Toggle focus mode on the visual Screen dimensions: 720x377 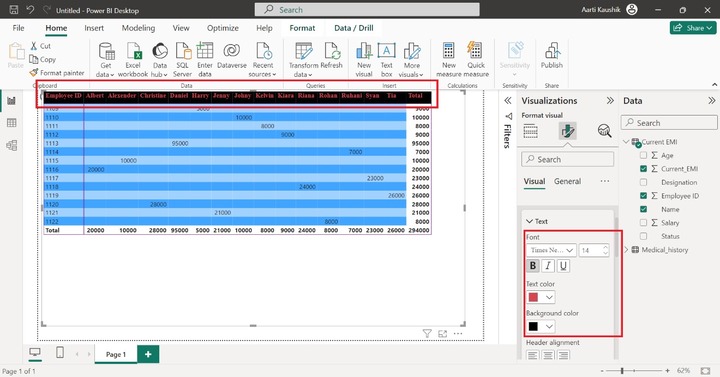click(442, 333)
